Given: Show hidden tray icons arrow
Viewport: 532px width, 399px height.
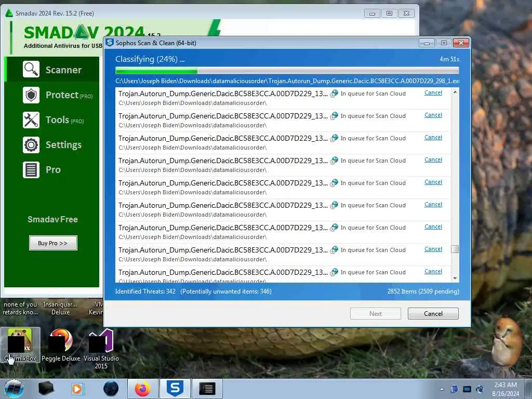Looking at the screenshot, I should (x=442, y=389).
